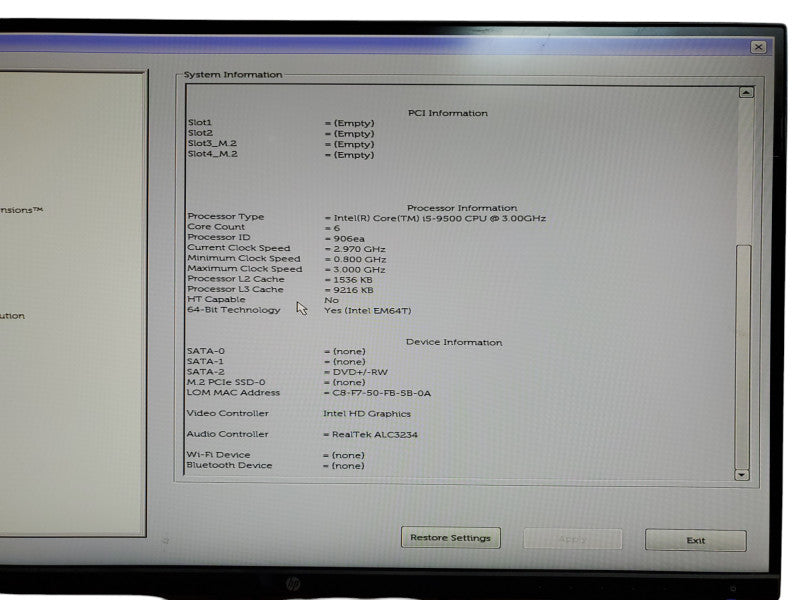Viewport: 800px width, 600px height.
Task: Click the 9216 KB value
Action: [353, 290]
